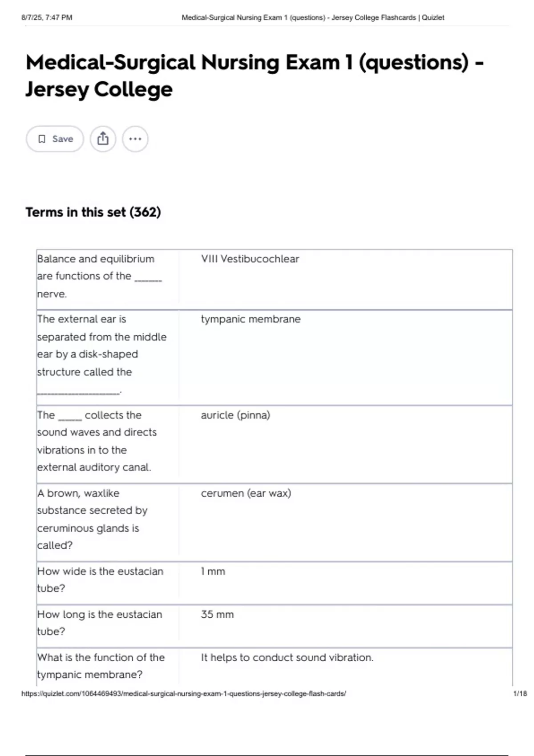534x756 pixels.
Task: Select the 'cerumen (ear wax)' answer
Action: (x=246, y=493)
